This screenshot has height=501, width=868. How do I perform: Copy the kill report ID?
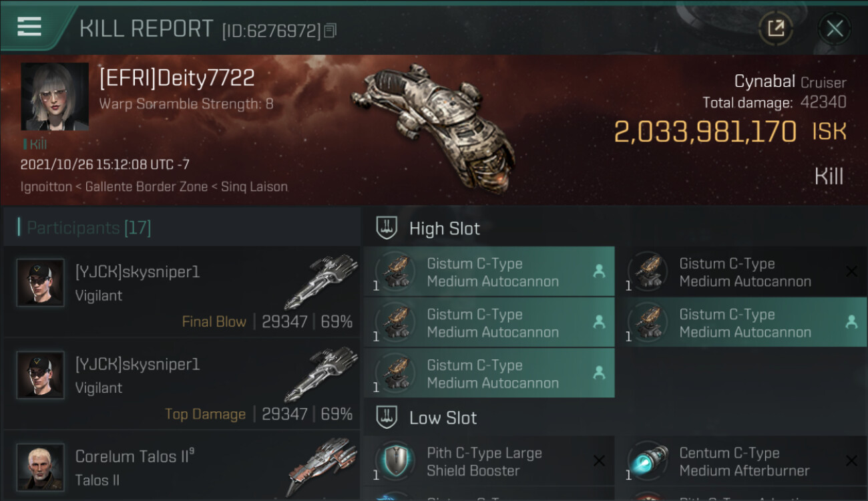[x=331, y=31]
